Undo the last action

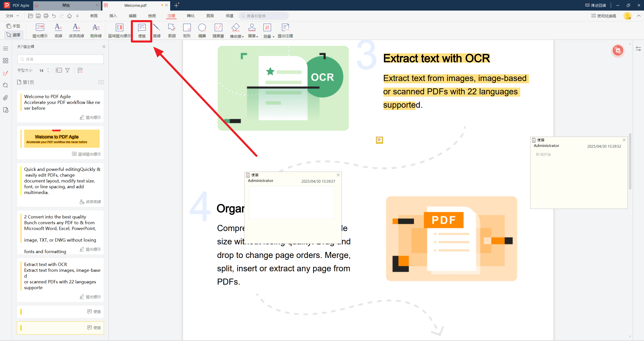click(54, 16)
